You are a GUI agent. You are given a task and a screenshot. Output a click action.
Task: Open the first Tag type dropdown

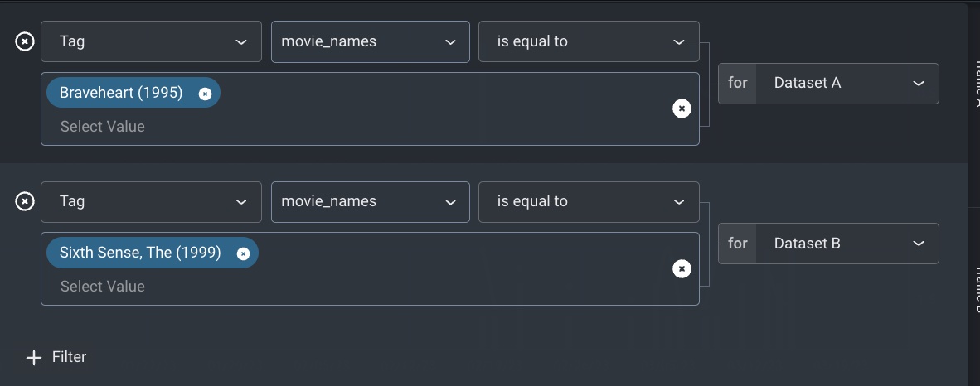[x=151, y=42]
